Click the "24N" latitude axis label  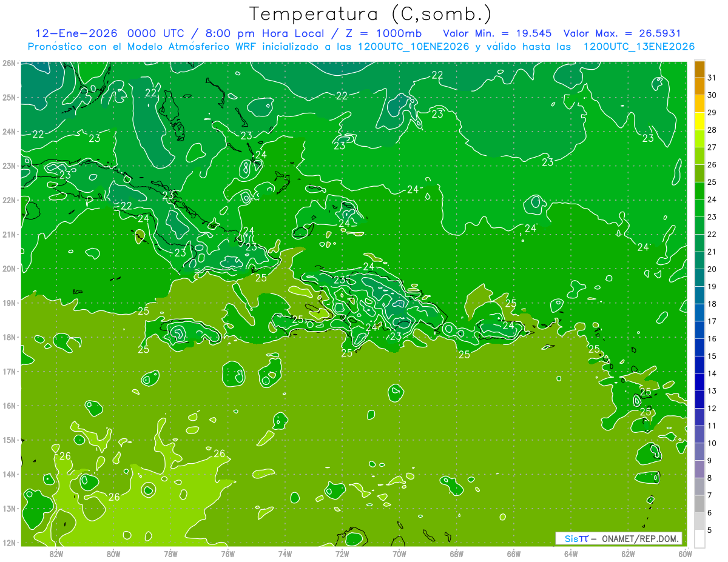click(x=8, y=132)
